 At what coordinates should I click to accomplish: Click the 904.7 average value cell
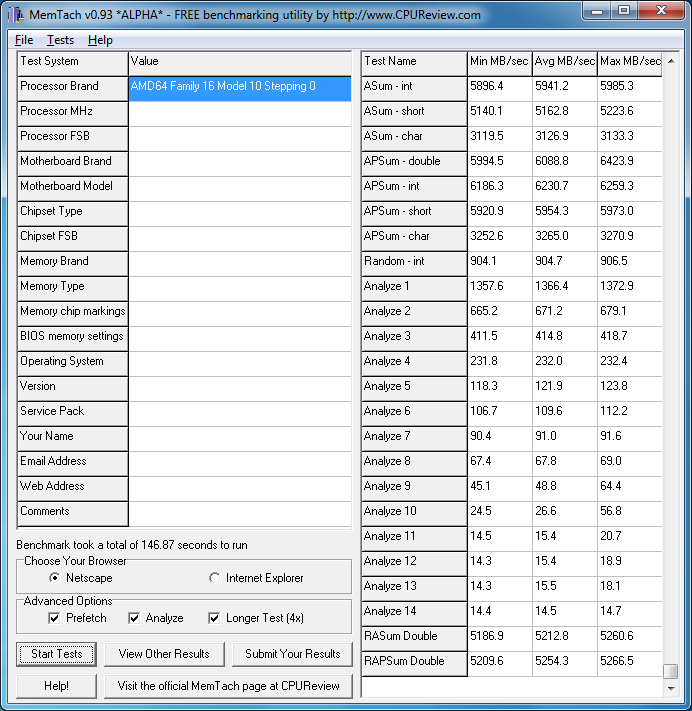(x=565, y=264)
